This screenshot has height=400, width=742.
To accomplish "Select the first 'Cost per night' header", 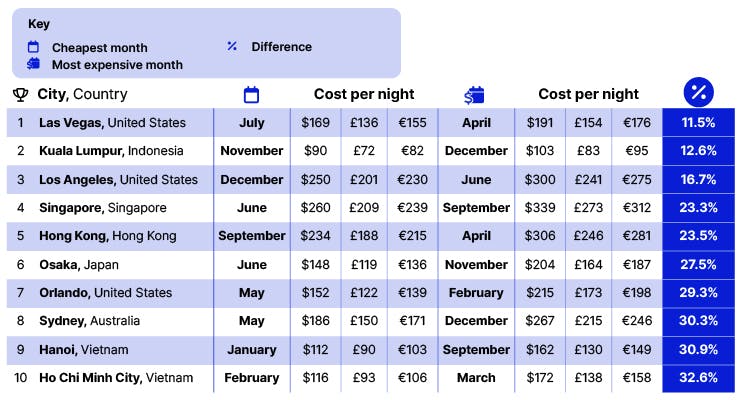I will tap(364, 94).
